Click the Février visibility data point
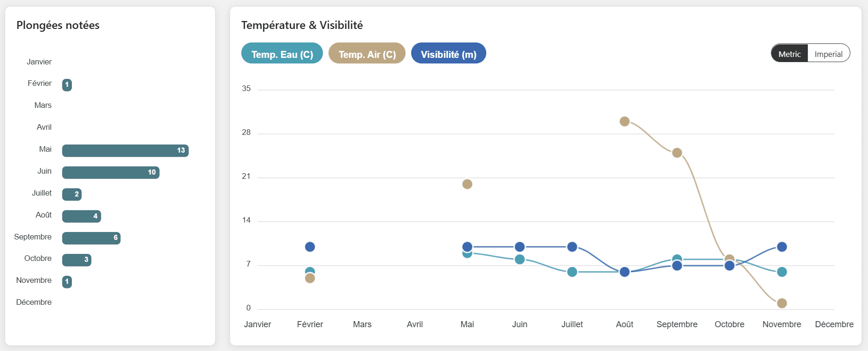Image resolution: width=868 pixels, height=351 pixels. [x=310, y=246]
